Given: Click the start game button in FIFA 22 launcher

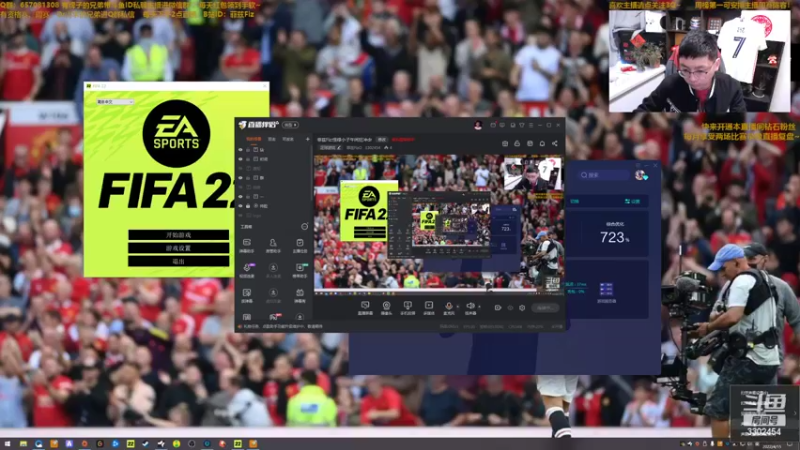Looking at the screenshot, I should point(178,235).
